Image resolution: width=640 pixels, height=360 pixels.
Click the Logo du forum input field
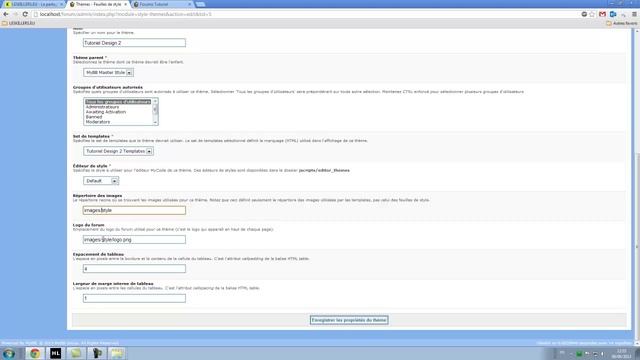134,240
